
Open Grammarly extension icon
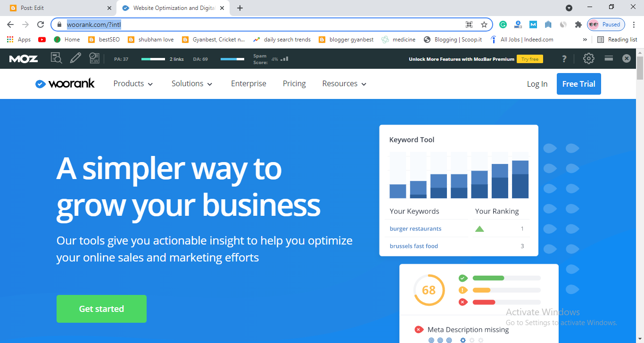pyautogui.click(x=503, y=24)
